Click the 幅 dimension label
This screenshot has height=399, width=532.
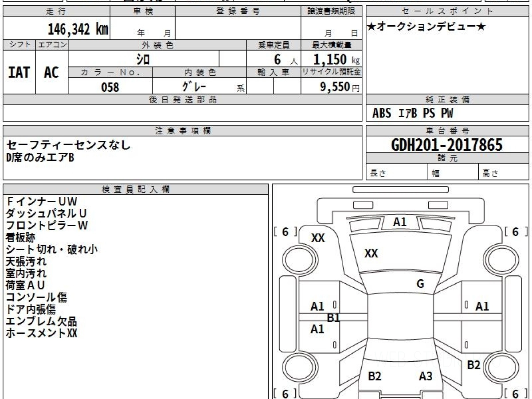pyautogui.click(x=436, y=174)
